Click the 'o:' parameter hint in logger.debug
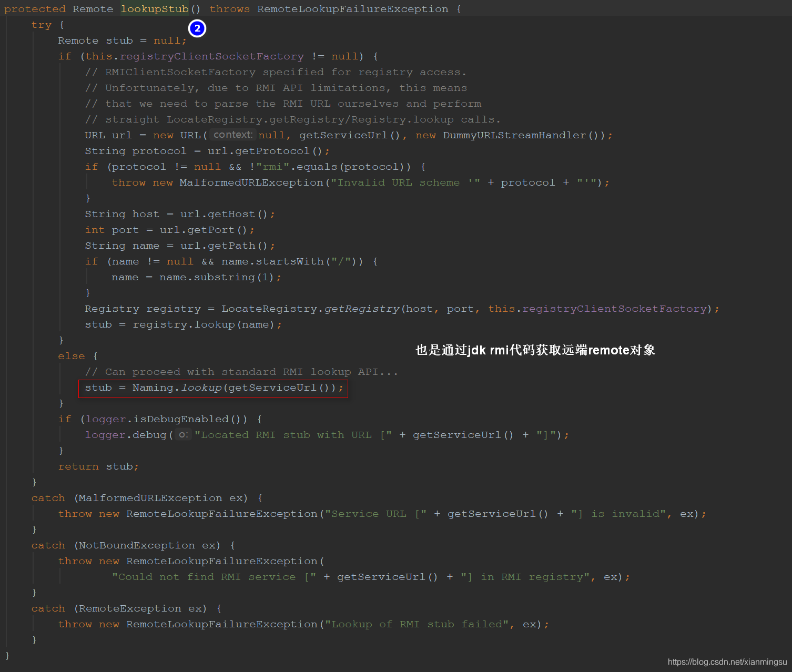792x672 pixels. [x=183, y=434]
